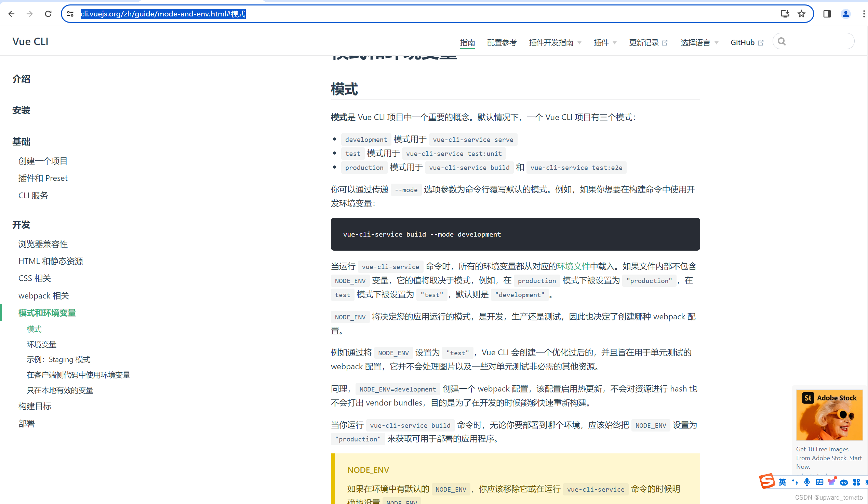Click the install app icon in address bar

tap(785, 14)
